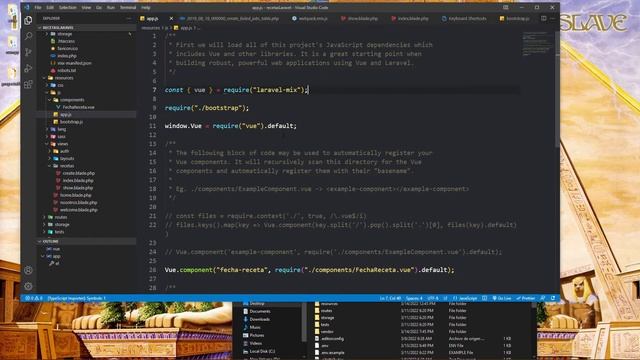Open create.blade.php in the file tree
Viewport: 640px width, 360px height.
pos(78,173)
